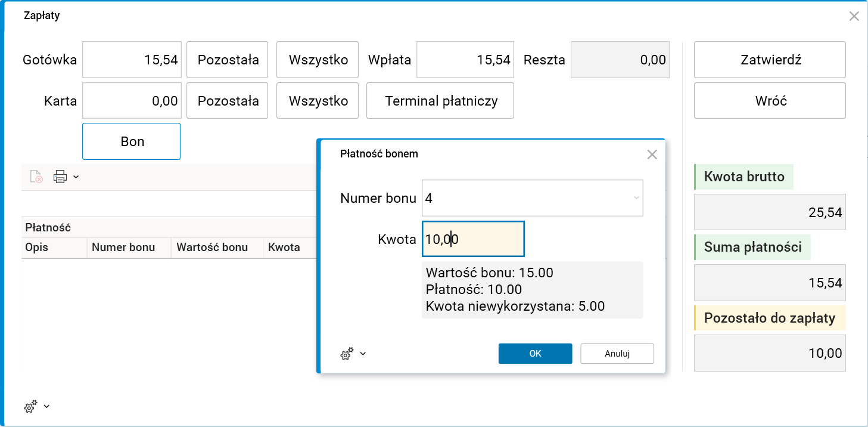Screen dimensions: 868x427
Task: Click Anuluj to cancel the voucher payment
Action: coord(617,353)
